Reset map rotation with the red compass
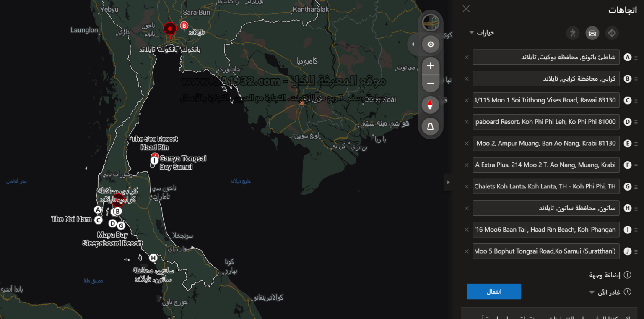644x319 pixels. [431, 105]
